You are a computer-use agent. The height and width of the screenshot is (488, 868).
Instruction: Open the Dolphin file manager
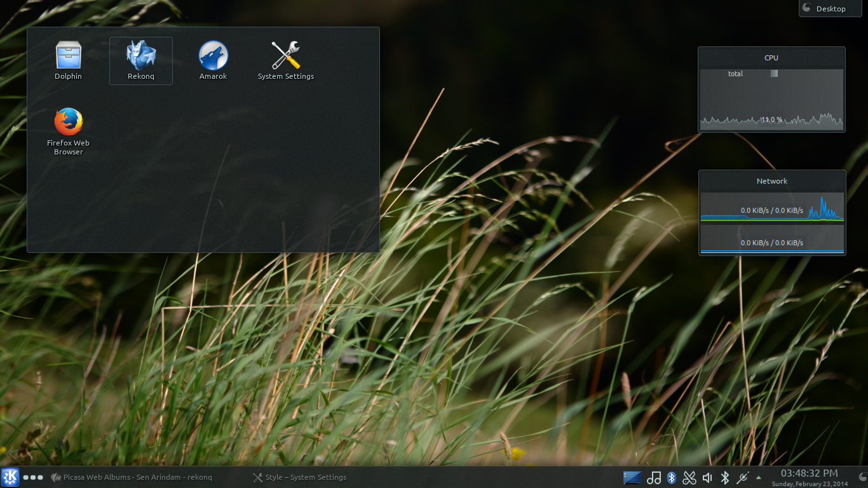[68, 60]
